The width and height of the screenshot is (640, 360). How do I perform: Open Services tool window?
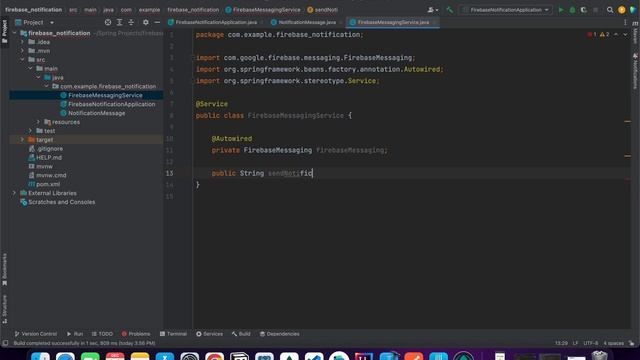[209, 334]
